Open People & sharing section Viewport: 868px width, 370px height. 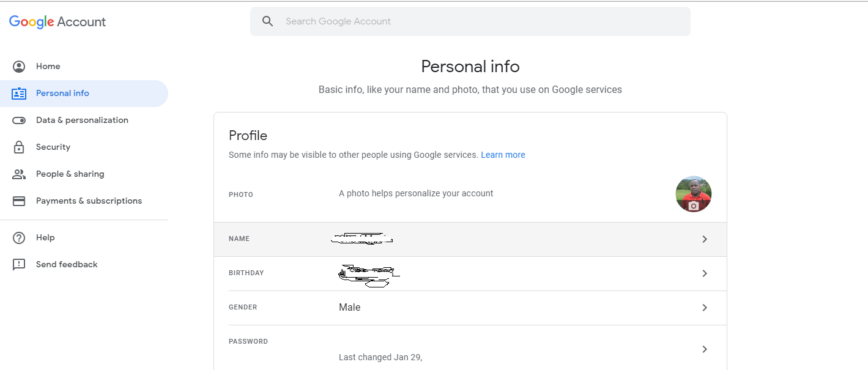pos(84,174)
